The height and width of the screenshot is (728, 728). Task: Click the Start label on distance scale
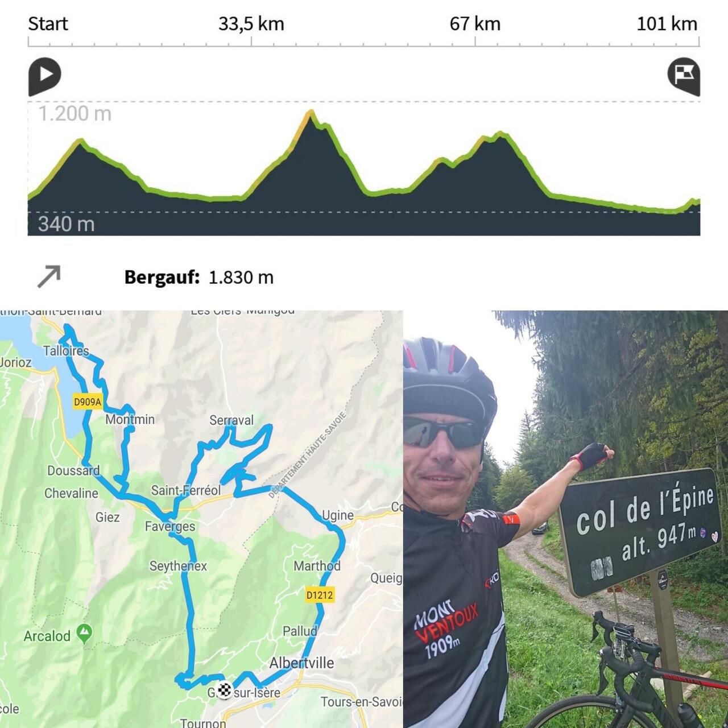[48, 24]
